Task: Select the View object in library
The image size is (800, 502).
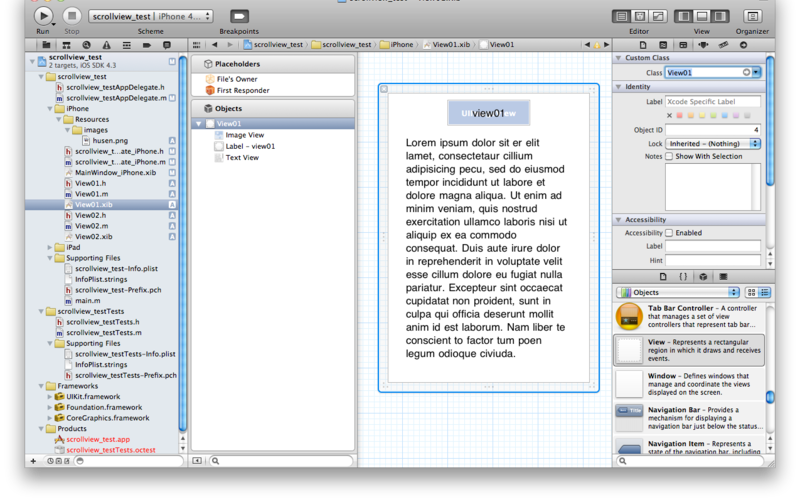Action: (x=689, y=350)
